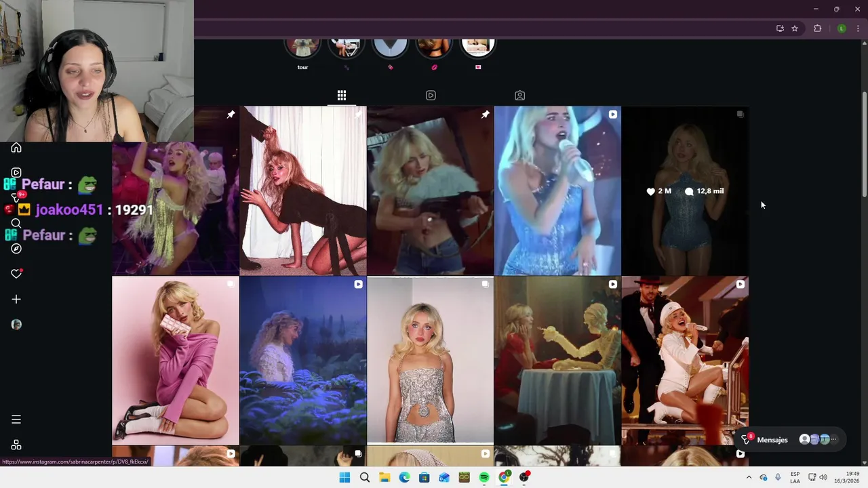Open OBS Studio from the taskbar
Screen dimensions: 868x488
524,478
